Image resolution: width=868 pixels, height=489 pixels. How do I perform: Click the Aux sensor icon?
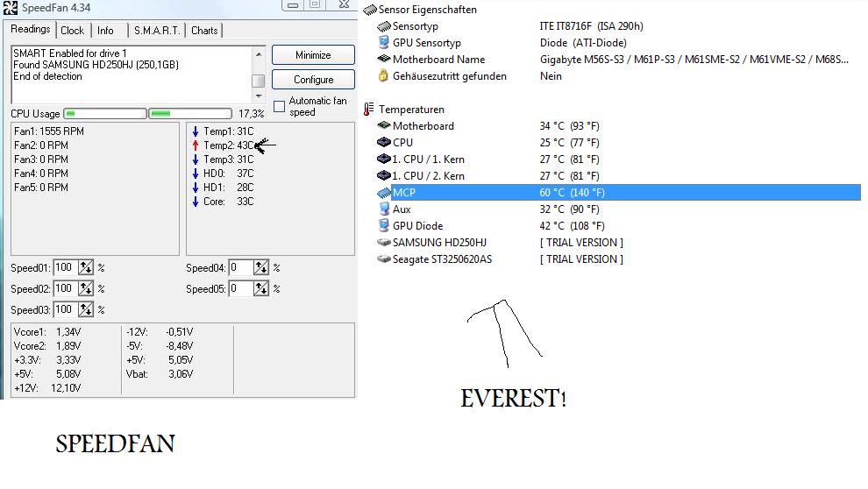pyautogui.click(x=384, y=209)
